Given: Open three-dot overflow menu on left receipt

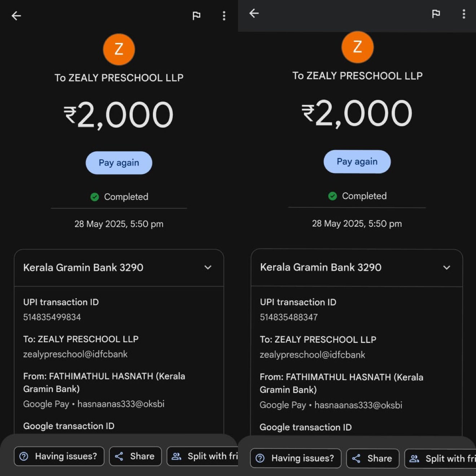Looking at the screenshot, I should (224, 16).
